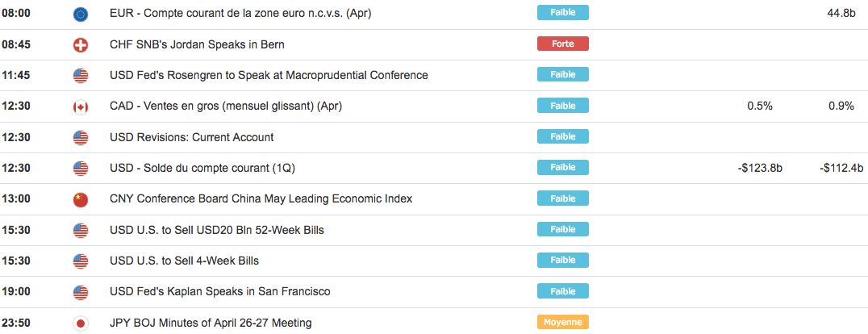Click the Canadian flag icon
Screen dimensions: 868x334
pyautogui.click(x=80, y=106)
